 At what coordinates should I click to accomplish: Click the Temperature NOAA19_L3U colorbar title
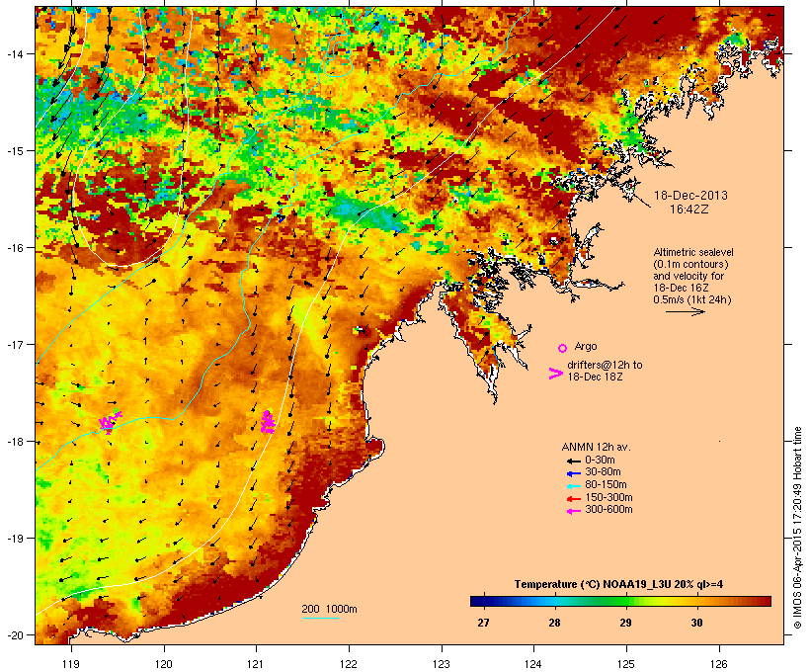pyautogui.click(x=618, y=585)
